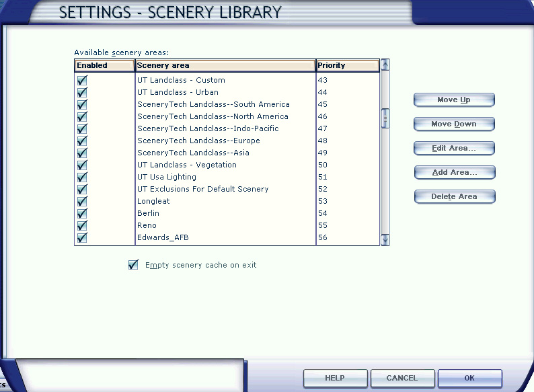The image size is (534, 392).
Task: Confirm settings with OK button
Action: tap(469, 378)
